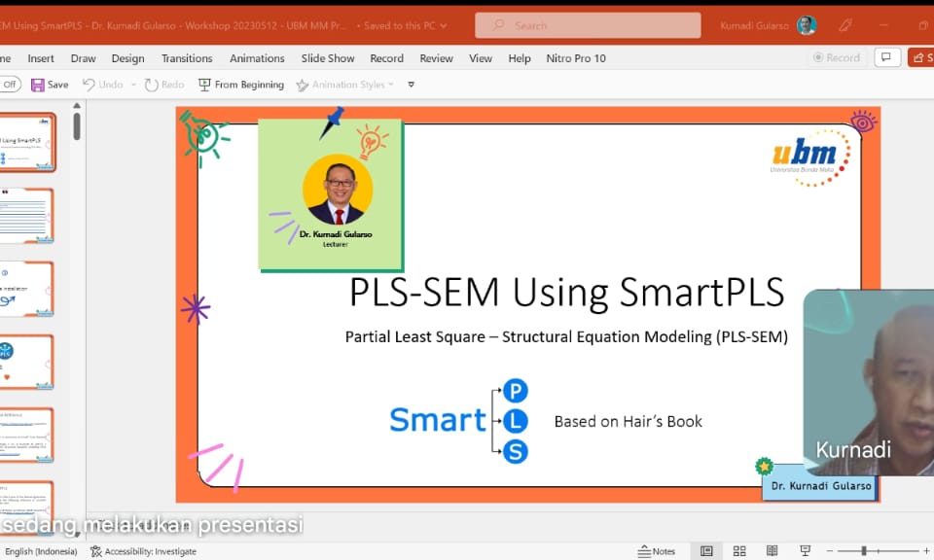
Task: Open the Draw ribbon tab
Action: tap(83, 58)
